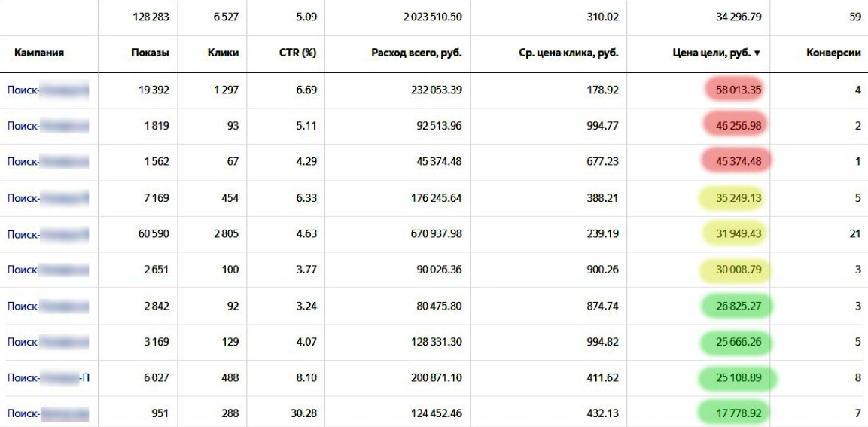
Task: Click the total conversions value 59
Action: pyautogui.click(x=854, y=17)
